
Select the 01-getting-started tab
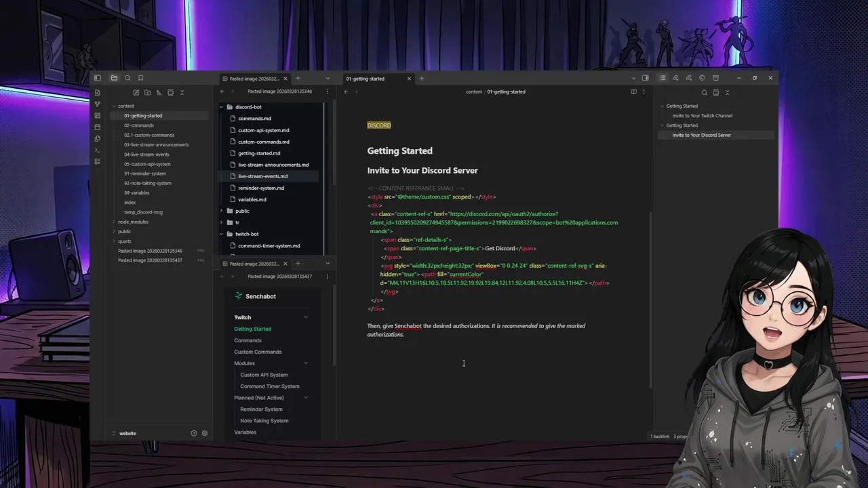pyautogui.click(x=377, y=79)
